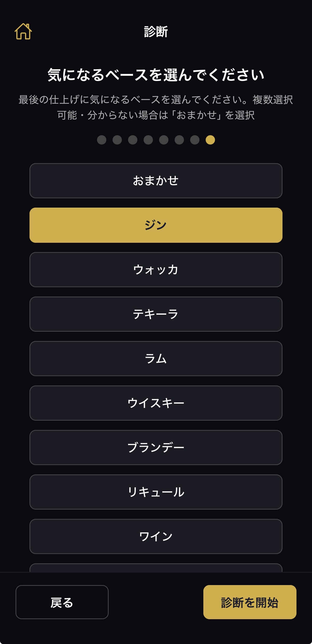The width and height of the screenshot is (312, 644).
Task: Start diagnosis with 診断を開始 button
Action: pyautogui.click(x=250, y=602)
